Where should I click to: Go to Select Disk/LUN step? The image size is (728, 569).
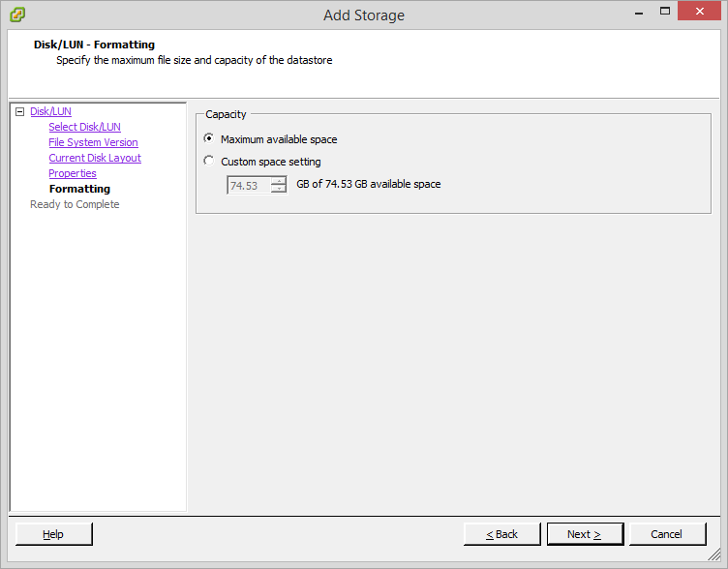84,128
